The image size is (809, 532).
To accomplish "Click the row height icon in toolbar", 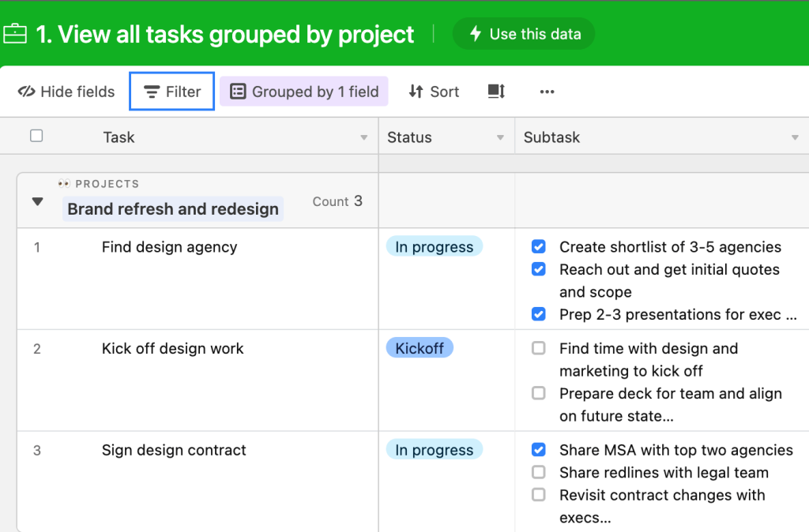I will (496, 92).
